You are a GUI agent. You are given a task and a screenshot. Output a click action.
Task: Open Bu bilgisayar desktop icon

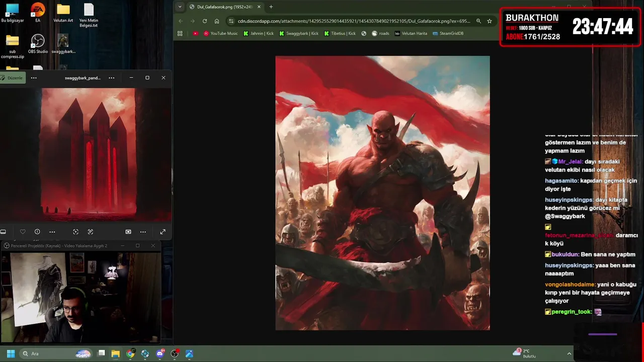coord(12,14)
